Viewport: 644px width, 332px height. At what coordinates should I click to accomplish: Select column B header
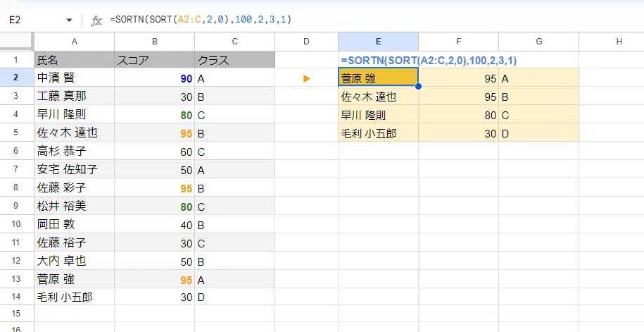154,41
